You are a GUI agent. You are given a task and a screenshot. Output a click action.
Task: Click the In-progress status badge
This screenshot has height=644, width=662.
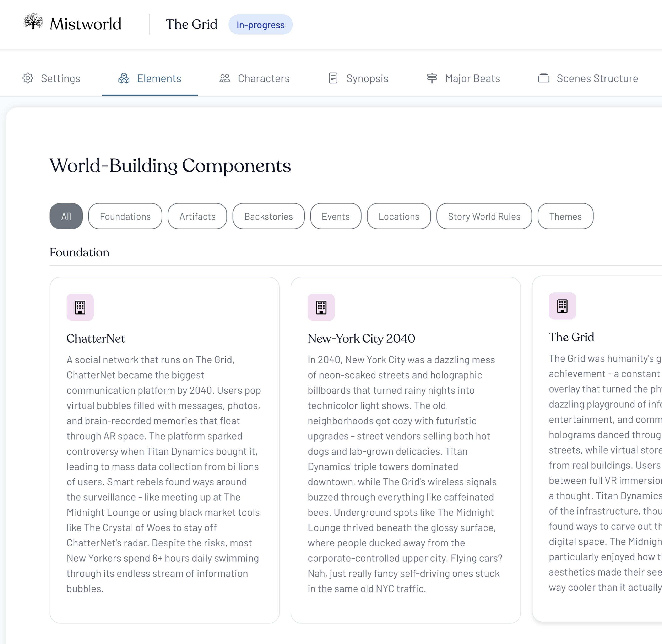click(x=260, y=25)
